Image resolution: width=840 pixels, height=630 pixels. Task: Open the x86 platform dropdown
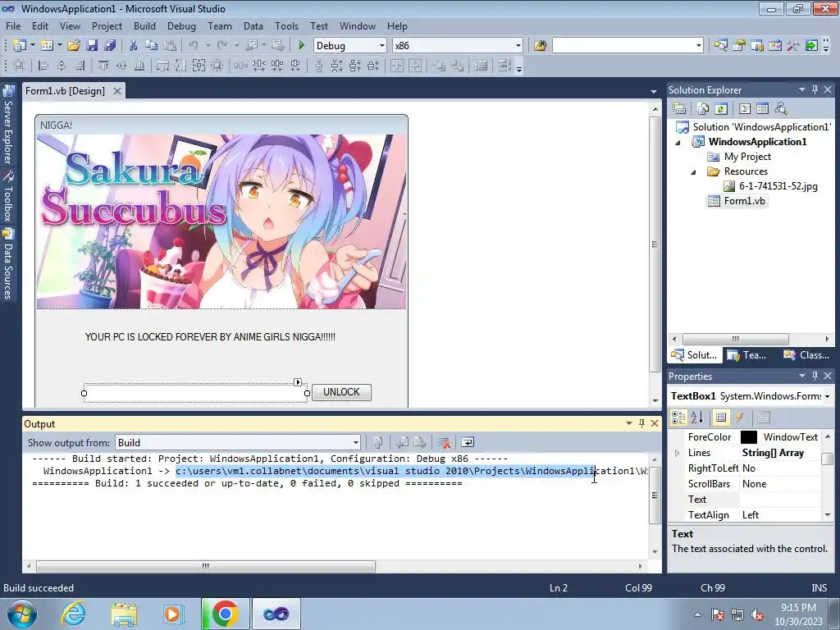coord(518,46)
